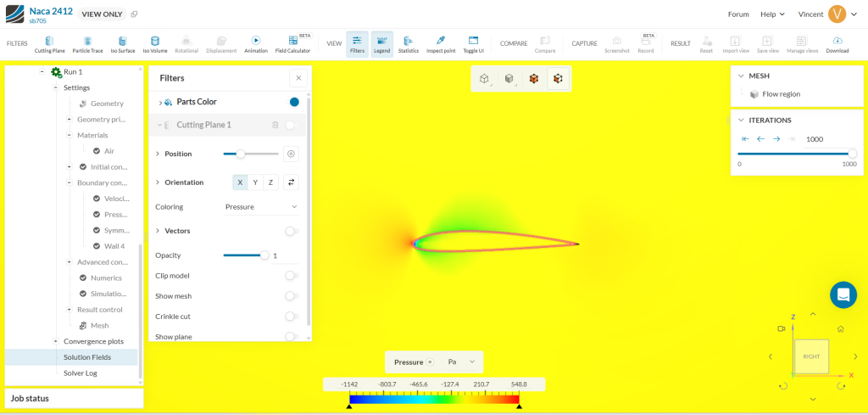Add an Iso Surface filter
The width and height of the screenshot is (868, 415).
coord(122,44)
